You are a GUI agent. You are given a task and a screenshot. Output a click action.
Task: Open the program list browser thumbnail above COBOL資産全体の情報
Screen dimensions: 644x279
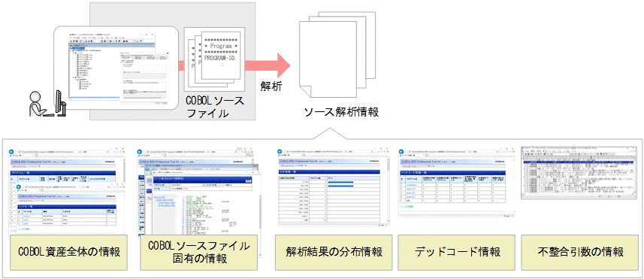coord(68,190)
